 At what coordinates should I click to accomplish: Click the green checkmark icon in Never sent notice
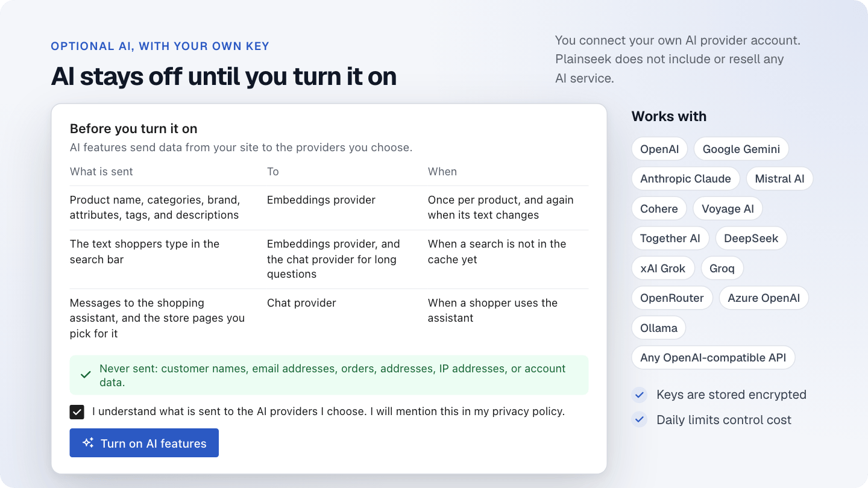[x=86, y=375]
